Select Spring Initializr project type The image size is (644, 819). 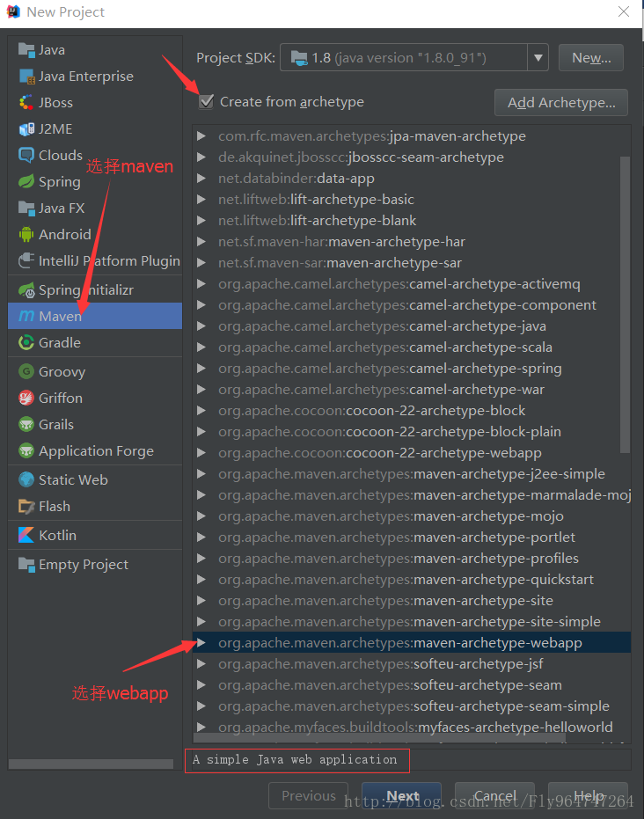[x=95, y=290]
